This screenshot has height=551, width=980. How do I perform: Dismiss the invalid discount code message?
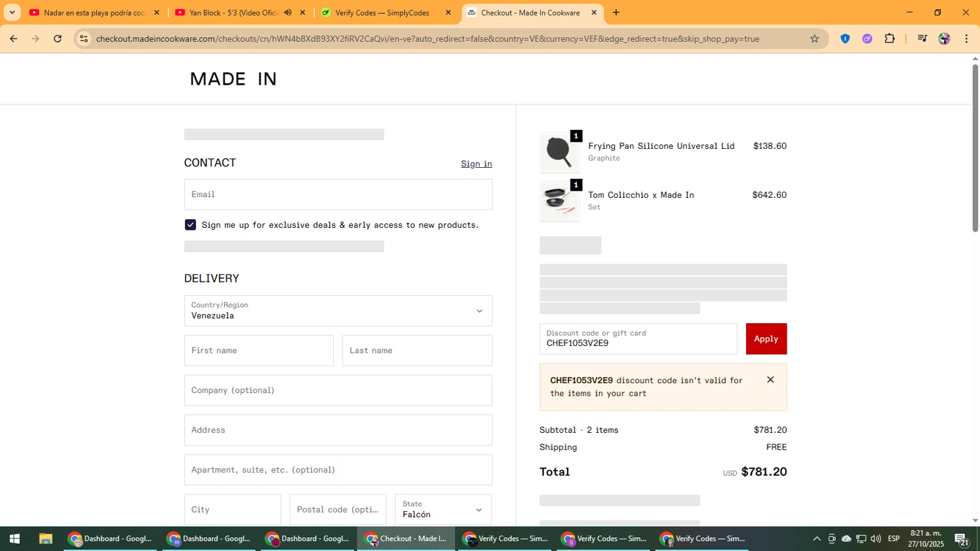pos(770,379)
